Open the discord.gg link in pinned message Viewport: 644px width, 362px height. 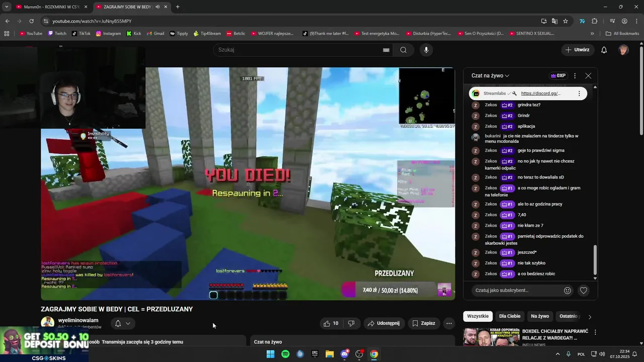[x=540, y=94]
